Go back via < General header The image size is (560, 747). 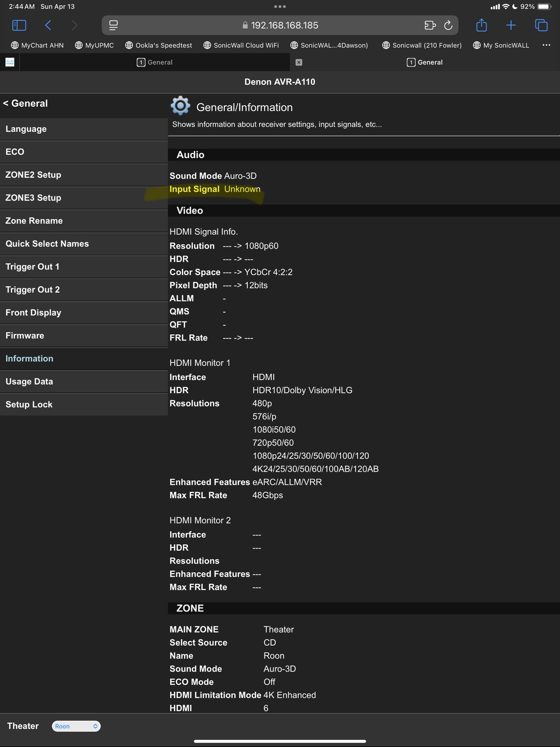click(x=26, y=103)
